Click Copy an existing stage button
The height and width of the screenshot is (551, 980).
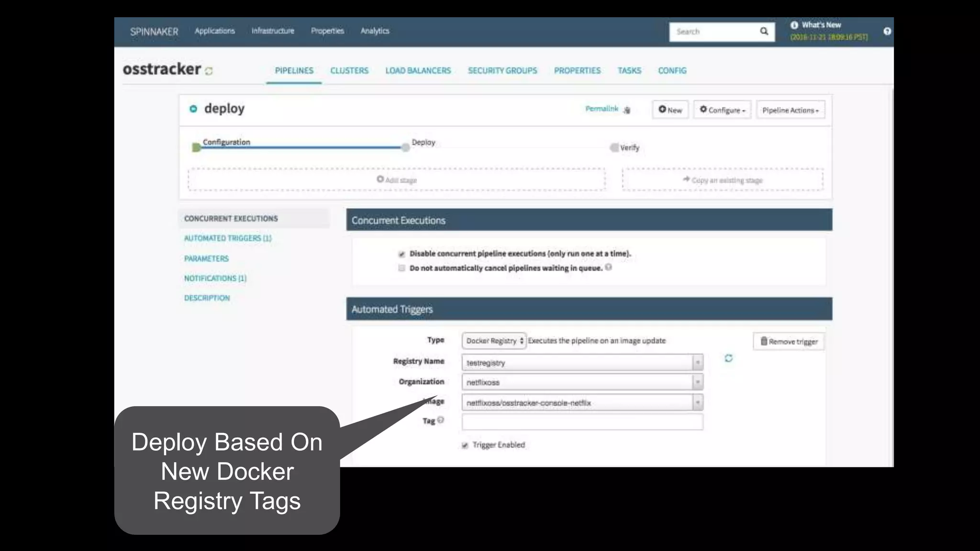coord(723,180)
